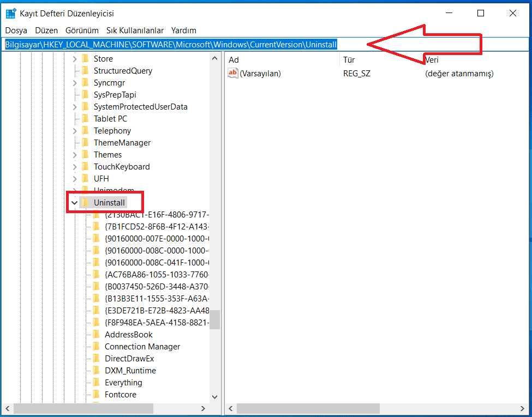Viewport: 532px width, 417px height.
Task: Expand the UFH key
Action: [x=75, y=179]
